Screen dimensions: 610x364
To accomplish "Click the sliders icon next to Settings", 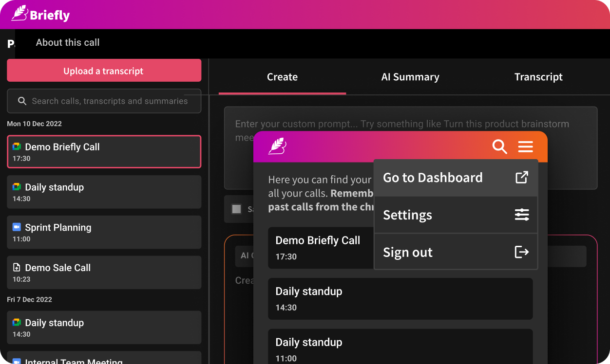I will coord(522,215).
